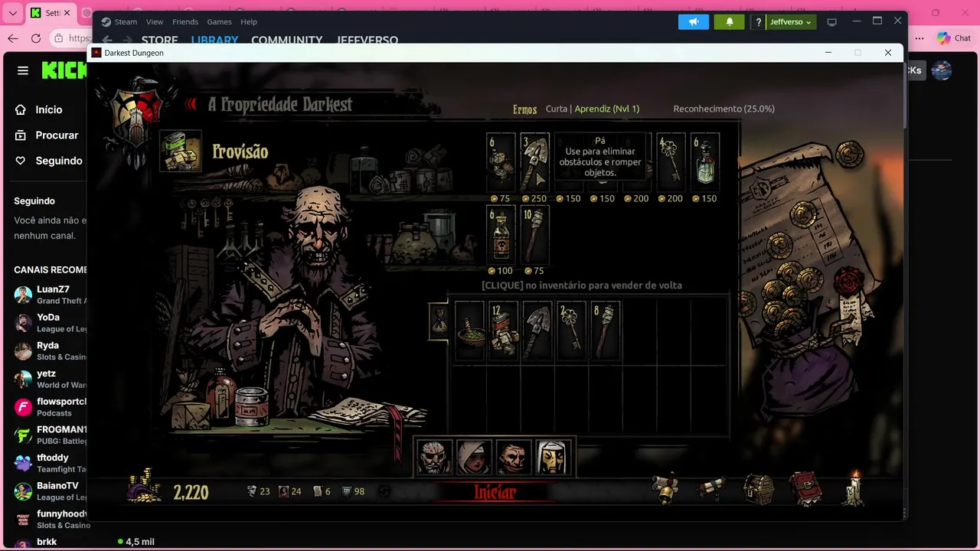
Task: Open the bell scroll icon in bottom bar
Action: coord(667,488)
